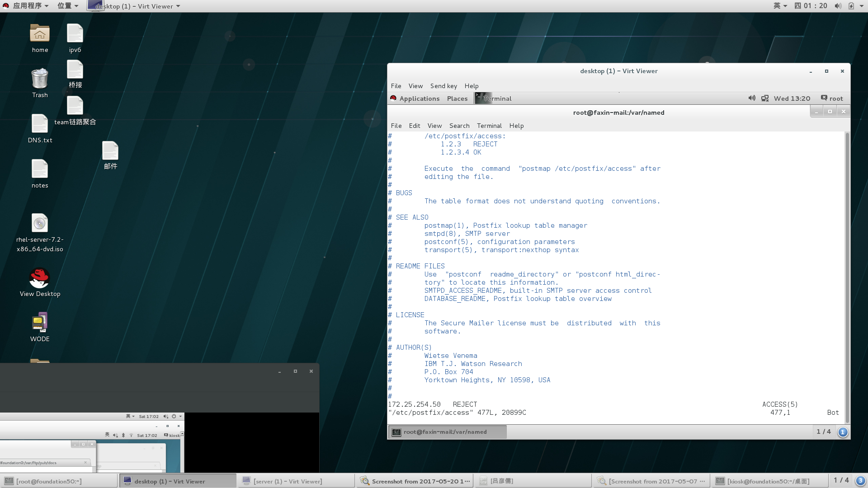Switch to [Screenshot from 2017-05-07 taskbar item
The height and width of the screenshot is (488, 868).
[651, 481]
